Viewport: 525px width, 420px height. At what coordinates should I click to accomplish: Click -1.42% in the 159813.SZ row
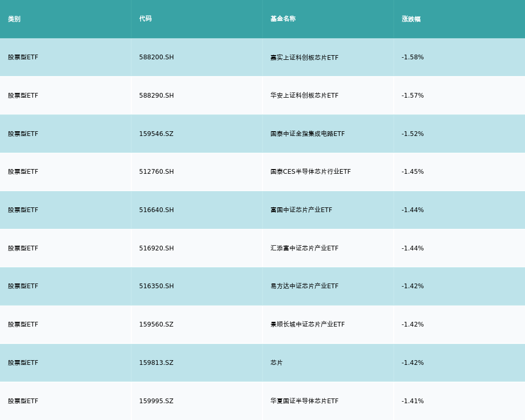pos(413,363)
